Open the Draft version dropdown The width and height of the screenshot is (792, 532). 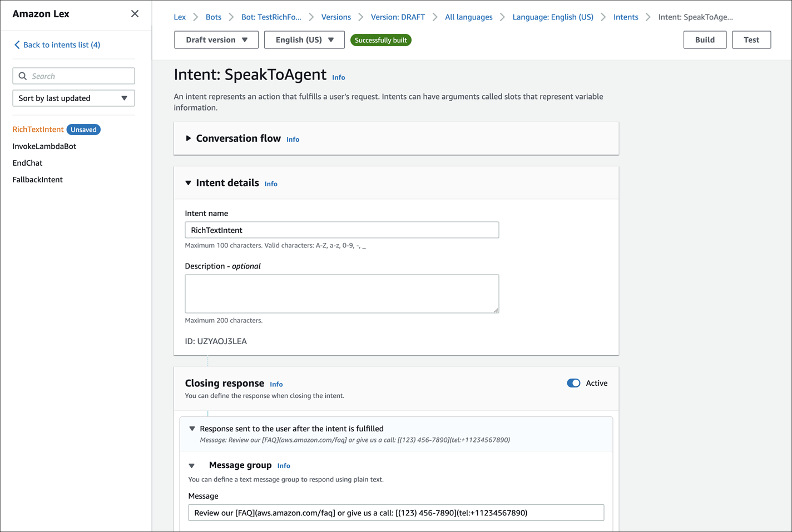coord(216,39)
